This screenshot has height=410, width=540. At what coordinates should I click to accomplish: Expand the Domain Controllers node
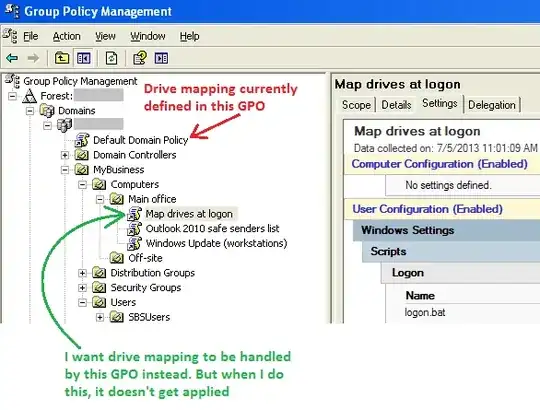coord(65,155)
